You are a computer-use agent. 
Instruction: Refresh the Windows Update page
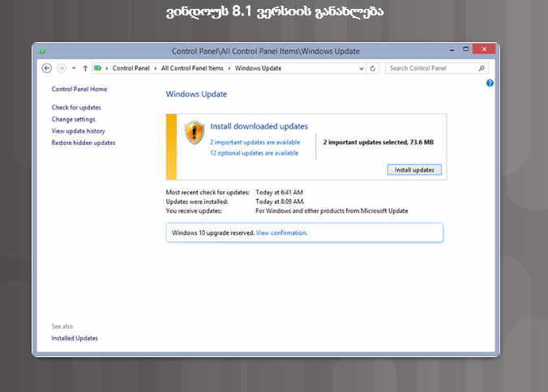point(373,68)
